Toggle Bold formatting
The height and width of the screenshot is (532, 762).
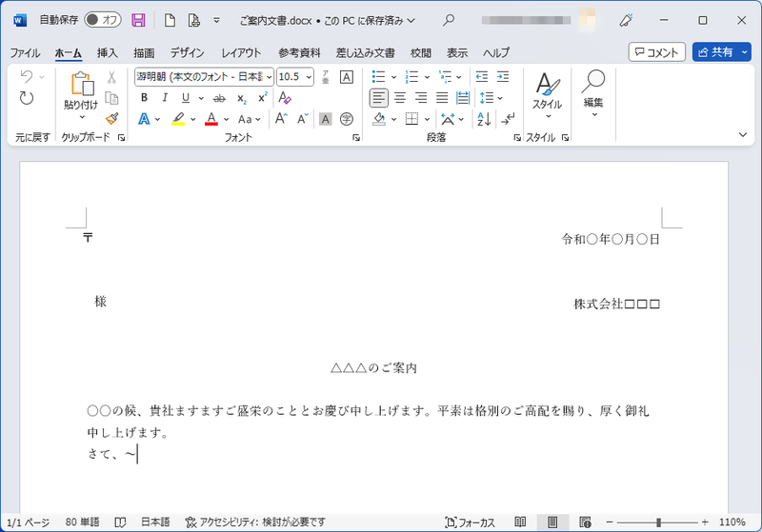(144, 98)
